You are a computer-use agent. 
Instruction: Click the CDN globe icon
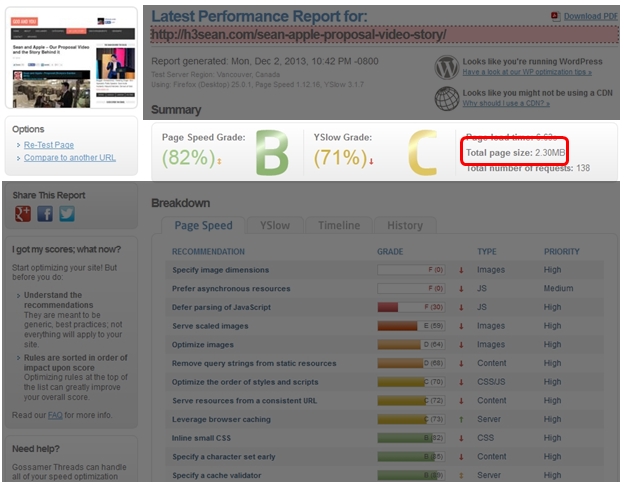point(446,98)
